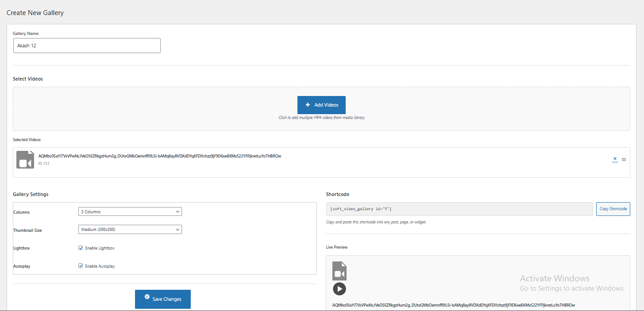Click the Save Changes button
Viewport: 644px width, 311px height.
(x=163, y=299)
